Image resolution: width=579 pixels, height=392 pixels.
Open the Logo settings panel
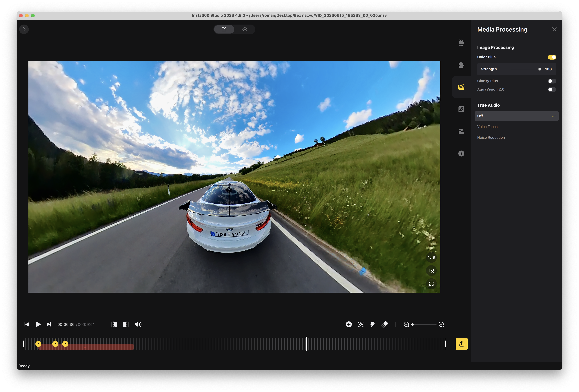[x=461, y=109]
